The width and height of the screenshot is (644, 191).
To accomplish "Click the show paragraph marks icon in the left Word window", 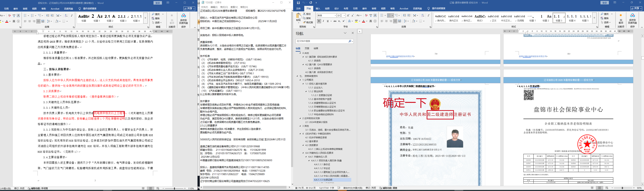I will tap(72, 16).
